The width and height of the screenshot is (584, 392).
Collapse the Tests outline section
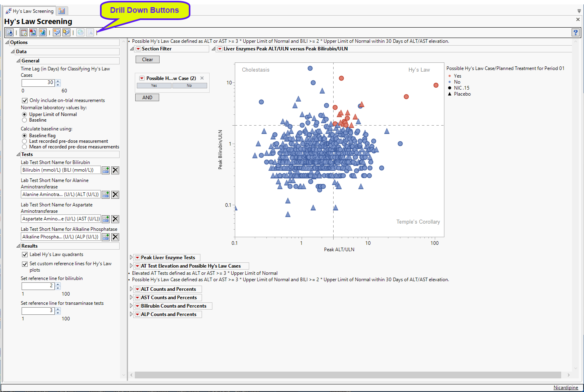(18, 154)
